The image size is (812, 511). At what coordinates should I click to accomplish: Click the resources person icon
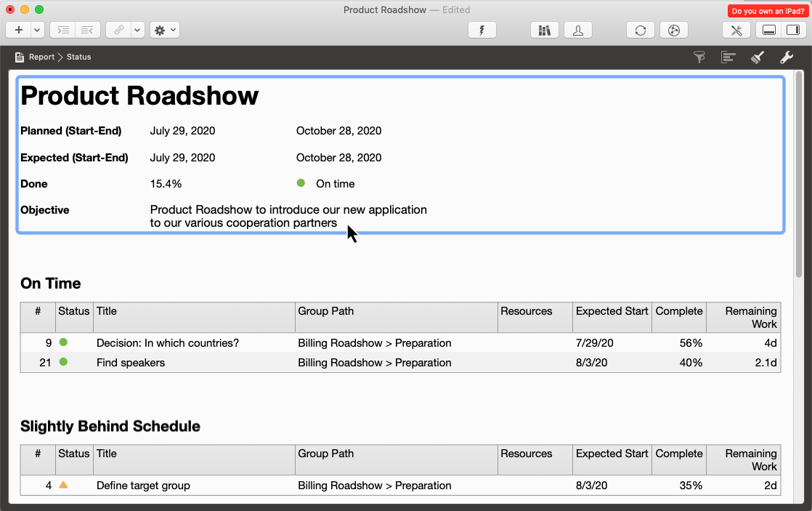pyautogui.click(x=577, y=30)
